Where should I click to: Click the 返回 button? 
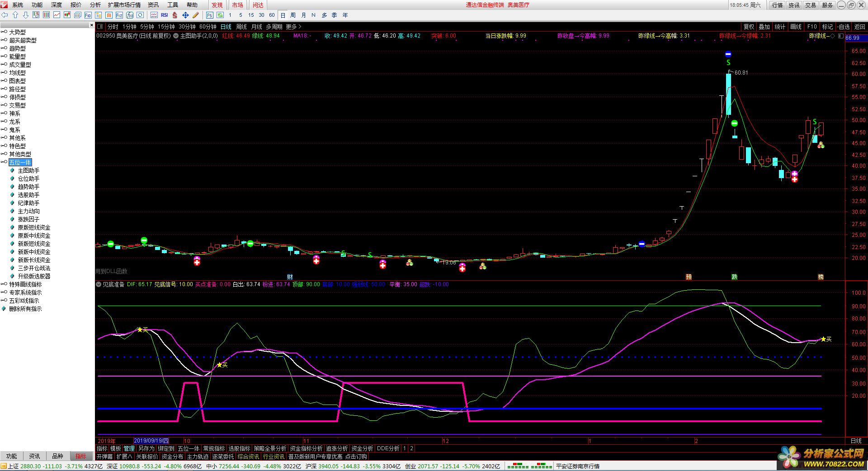tap(859, 27)
